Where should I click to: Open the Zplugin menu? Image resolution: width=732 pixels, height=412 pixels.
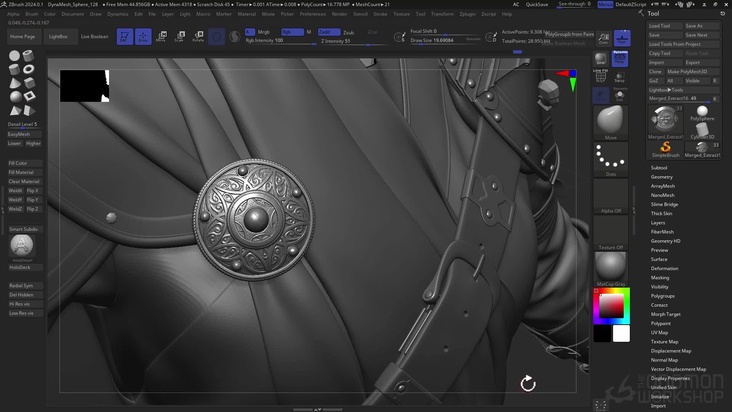(x=467, y=14)
